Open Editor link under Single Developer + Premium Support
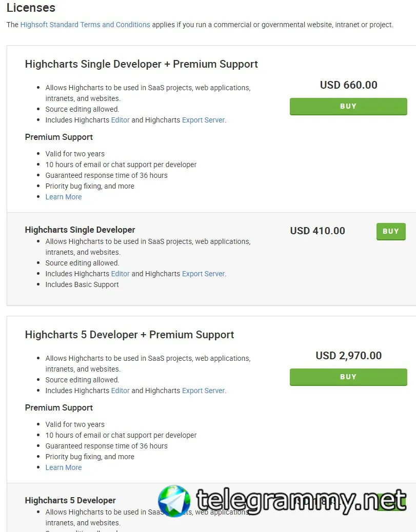Viewport: 416px width, 532px height. pyautogui.click(x=120, y=120)
